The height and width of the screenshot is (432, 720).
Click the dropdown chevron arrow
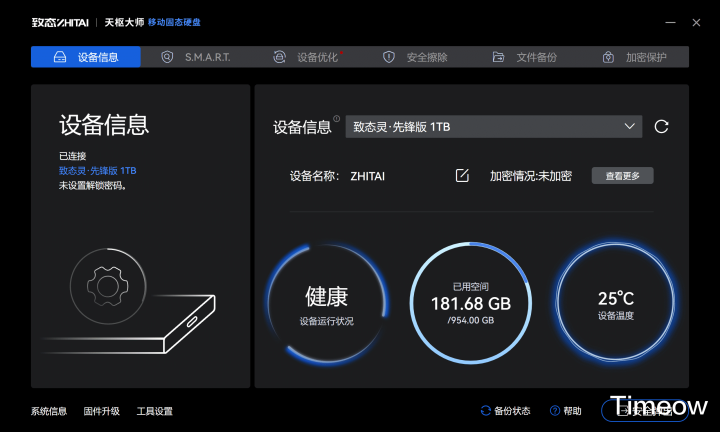630,126
